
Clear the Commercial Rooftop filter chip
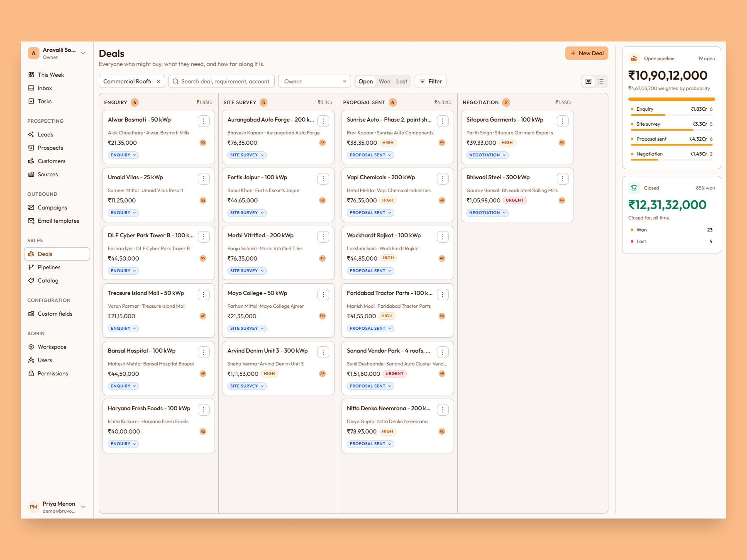[159, 81]
